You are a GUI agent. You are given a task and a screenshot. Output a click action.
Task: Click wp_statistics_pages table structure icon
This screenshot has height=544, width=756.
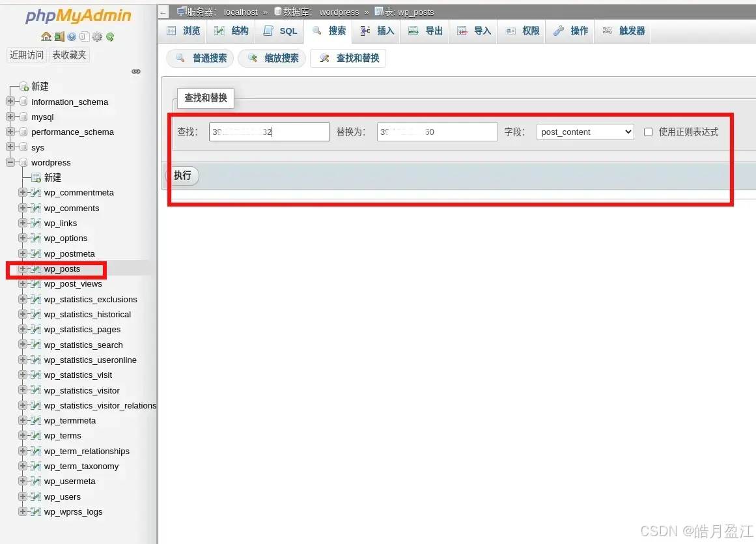click(x=36, y=329)
